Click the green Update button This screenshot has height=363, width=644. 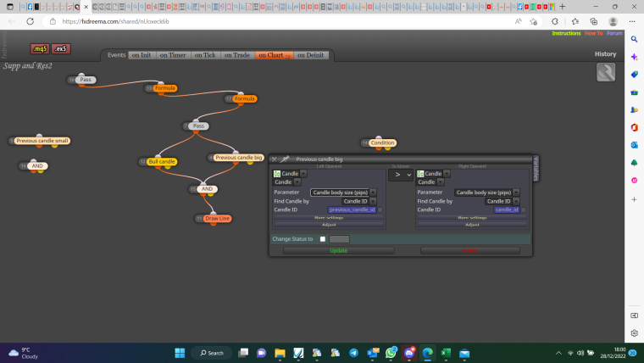point(339,250)
